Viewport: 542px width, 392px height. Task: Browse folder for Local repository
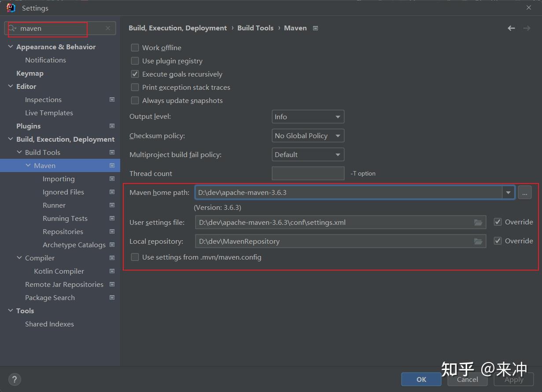tap(478, 241)
